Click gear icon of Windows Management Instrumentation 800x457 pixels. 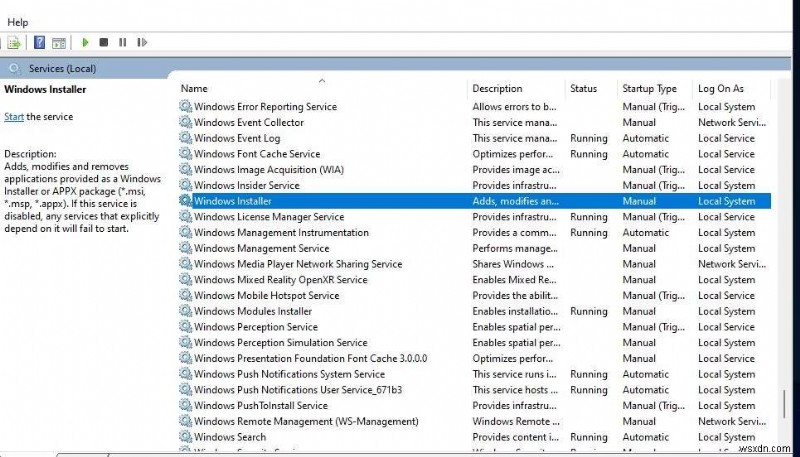point(185,233)
